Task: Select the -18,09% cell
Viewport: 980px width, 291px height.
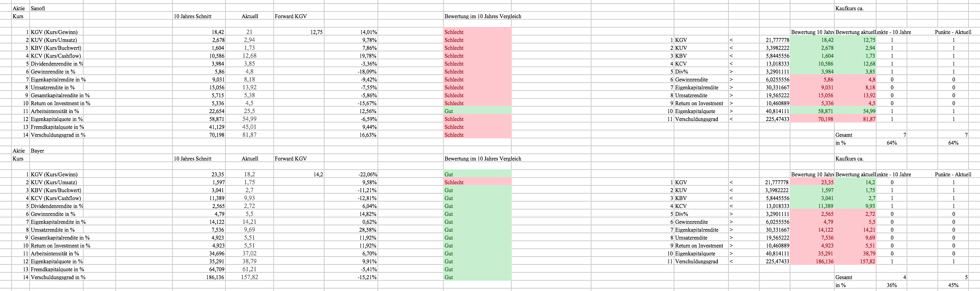Action: click(367, 72)
